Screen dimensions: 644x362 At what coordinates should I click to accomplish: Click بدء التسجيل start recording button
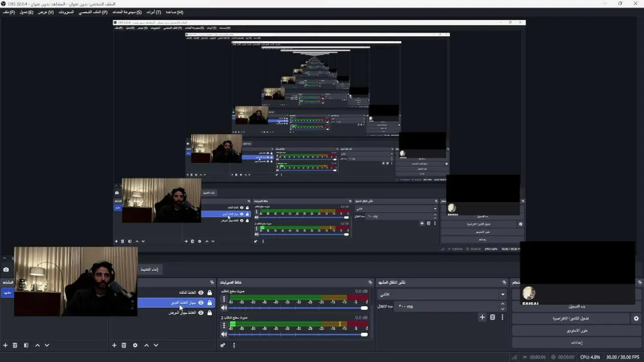click(x=577, y=306)
